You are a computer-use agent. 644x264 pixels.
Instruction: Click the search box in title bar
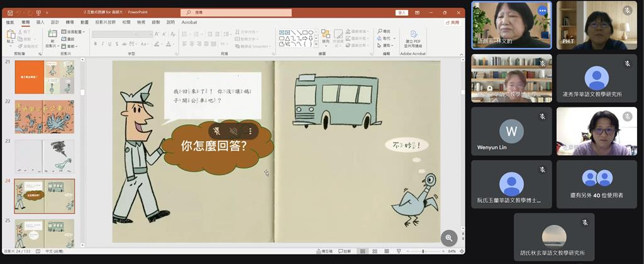coord(236,13)
